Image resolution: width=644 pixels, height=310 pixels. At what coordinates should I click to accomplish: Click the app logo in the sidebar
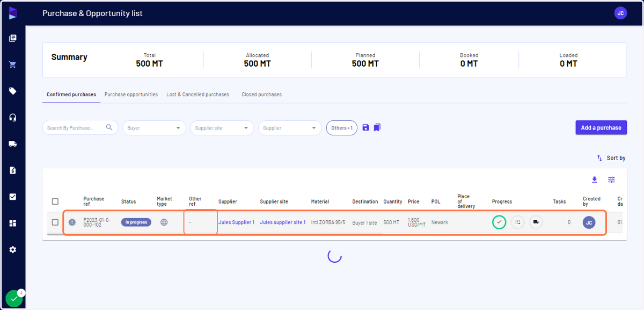13,13
